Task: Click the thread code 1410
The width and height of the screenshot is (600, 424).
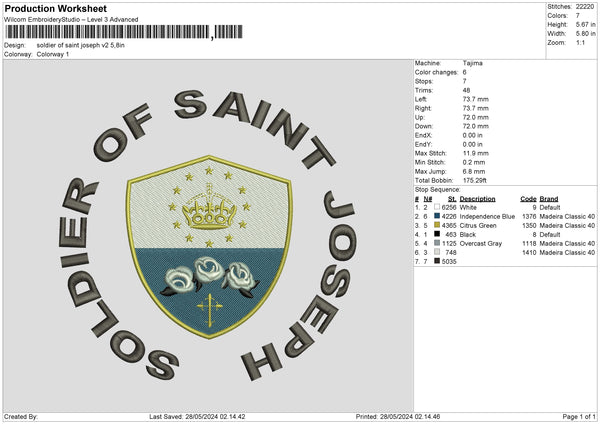Action: 529,253
